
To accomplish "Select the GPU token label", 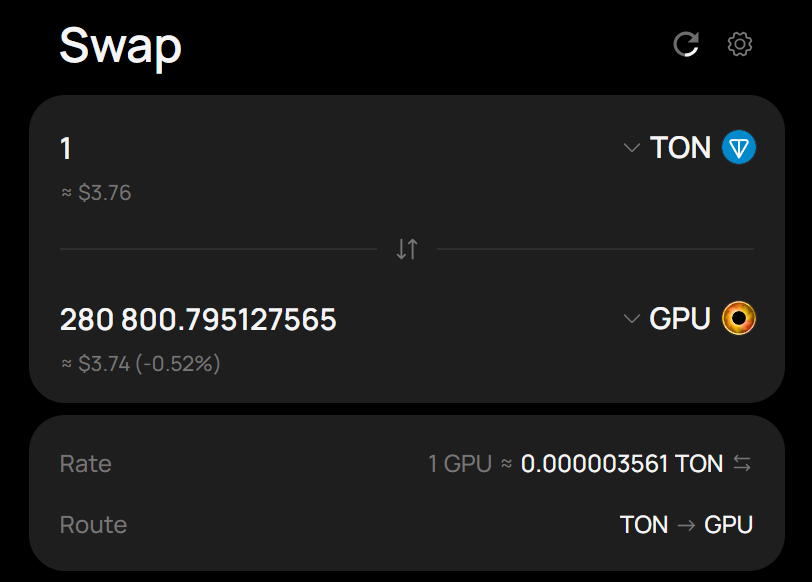I will coord(679,318).
